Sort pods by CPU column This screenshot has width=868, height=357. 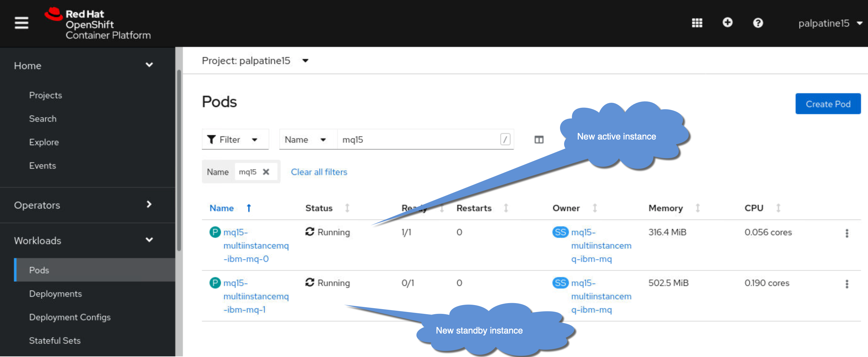[762, 208]
